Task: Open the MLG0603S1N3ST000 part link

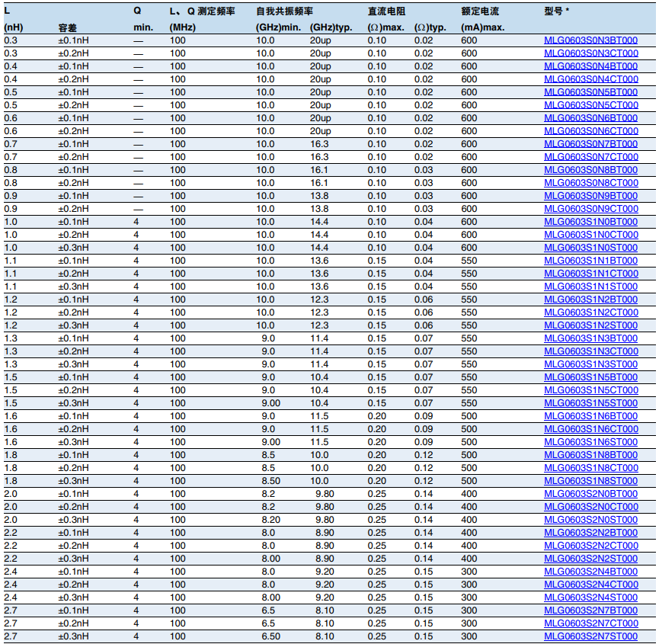Action: click(x=590, y=364)
